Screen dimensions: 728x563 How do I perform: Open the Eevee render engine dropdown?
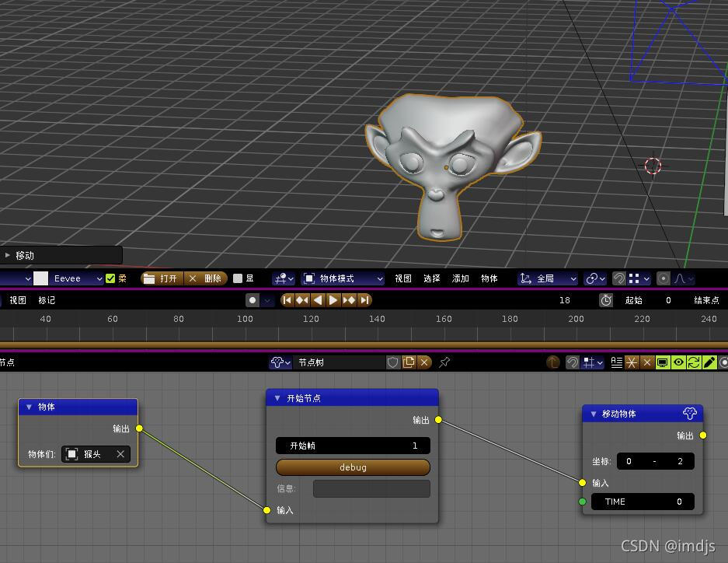point(77,278)
